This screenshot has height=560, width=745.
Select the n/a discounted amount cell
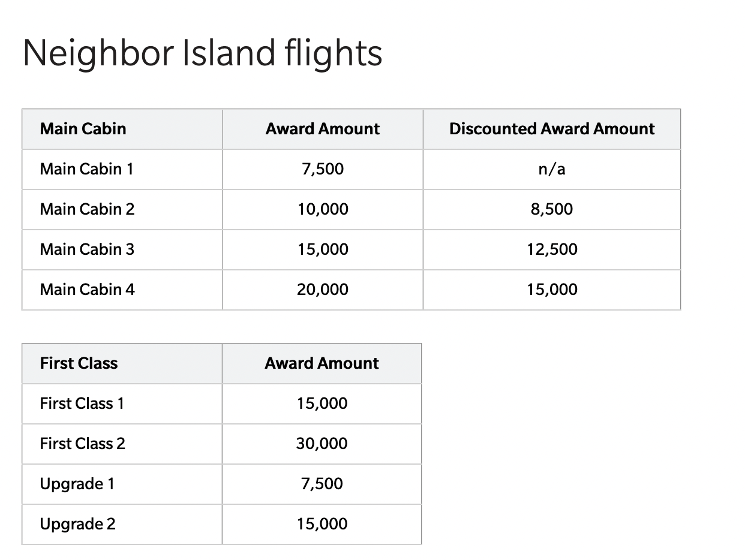[552, 169]
